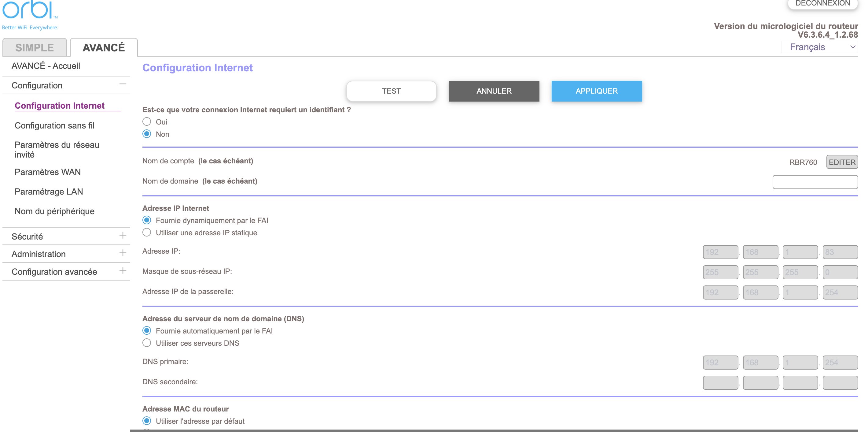The height and width of the screenshot is (432, 868).
Task: Click Better WiFi. Everywhere. tagline
Action: (x=30, y=27)
